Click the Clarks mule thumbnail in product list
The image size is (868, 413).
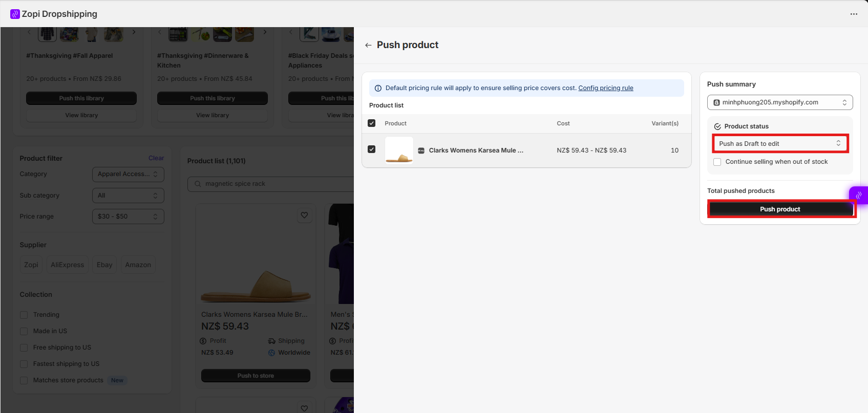(x=399, y=150)
